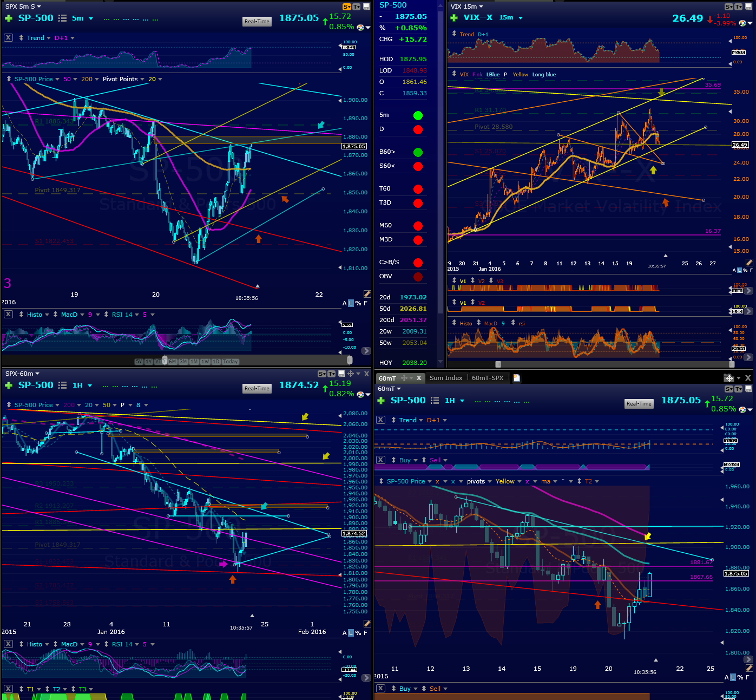Toggle A auto scale in SPX 5m chart
Screen dimensions: 756x700
tap(345, 303)
